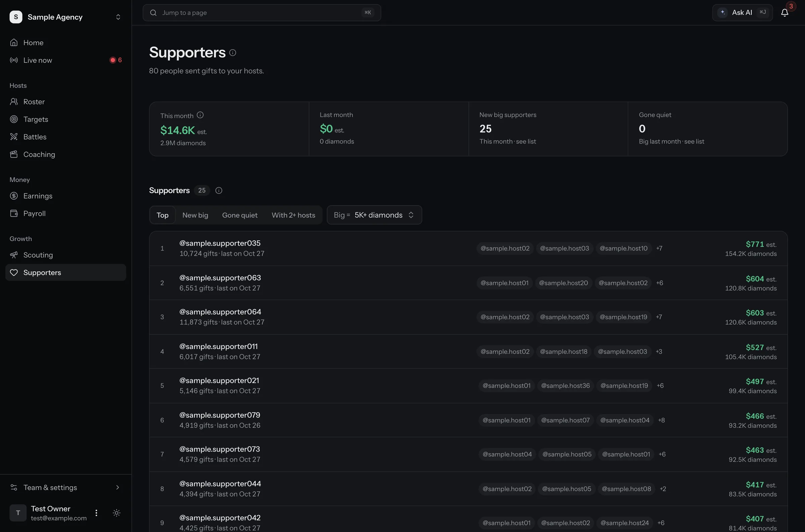The image size is (805, 532).
Task: Open Live now streams
Action: (x=65, y=60)
